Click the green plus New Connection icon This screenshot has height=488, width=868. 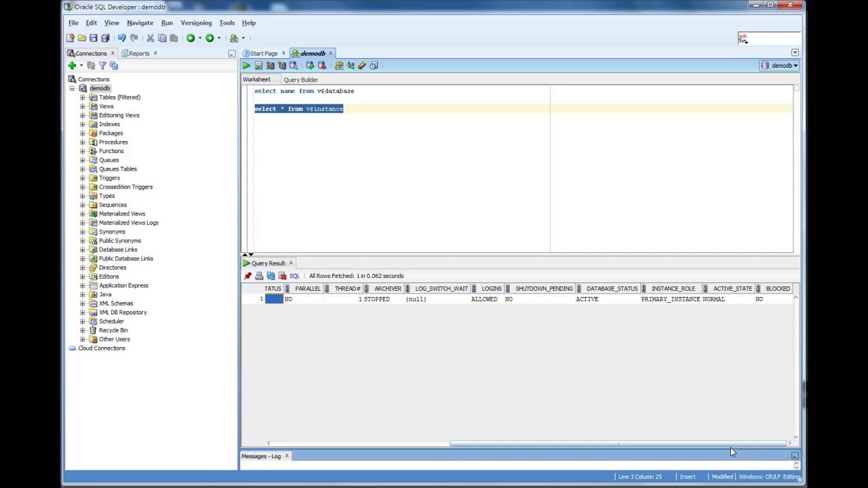tap(72, 66)
